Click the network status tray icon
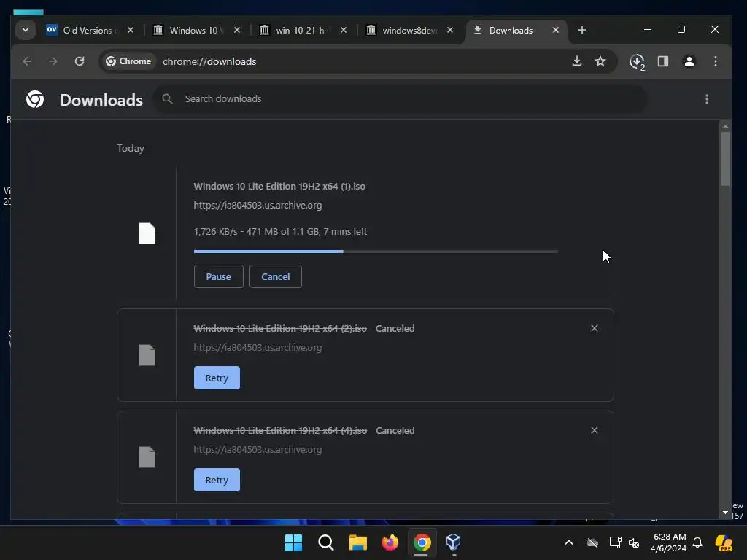Image resolution: width=747 pixels, height=560 pixels. pos(615,542)
